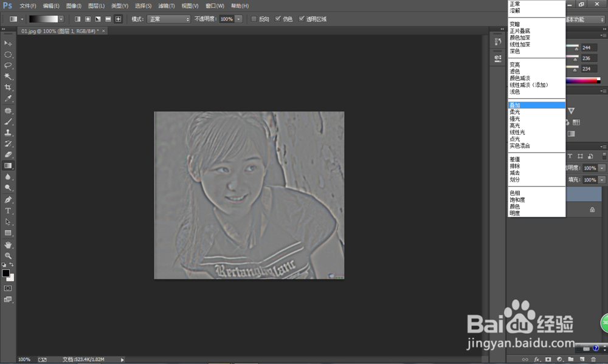Viewport: 608px width, 364px height.
Task: Uncheck the 仿色 (Dither) checkbox
Action: [278, 19]
